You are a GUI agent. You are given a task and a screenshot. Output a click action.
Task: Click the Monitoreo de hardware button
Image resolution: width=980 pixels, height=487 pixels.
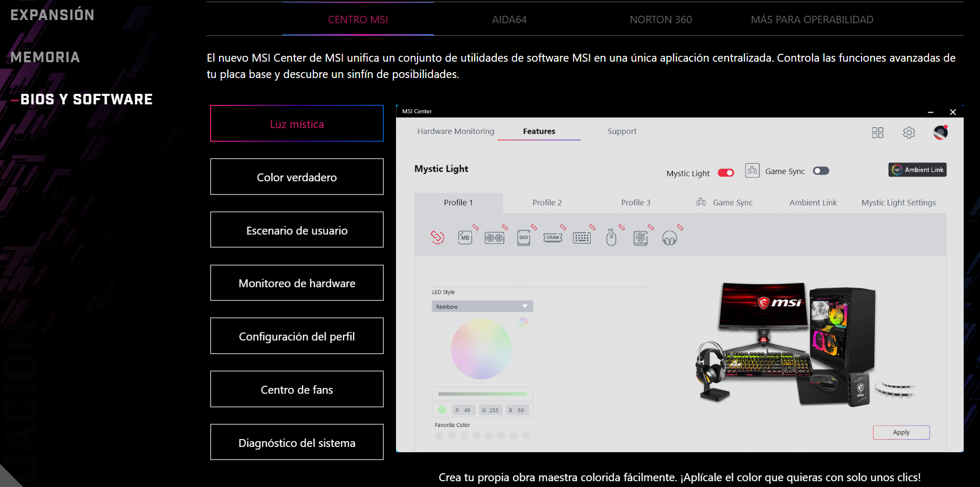point(297,283)
